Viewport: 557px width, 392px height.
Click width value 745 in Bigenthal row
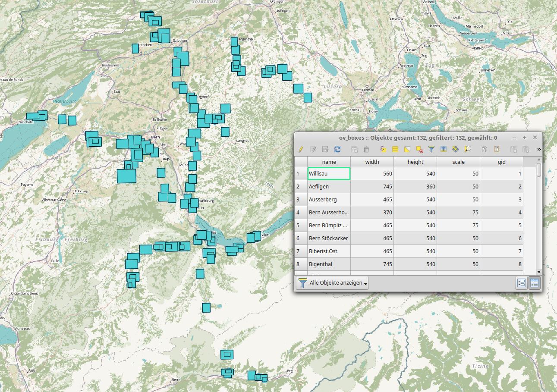[x=372, y=264]
